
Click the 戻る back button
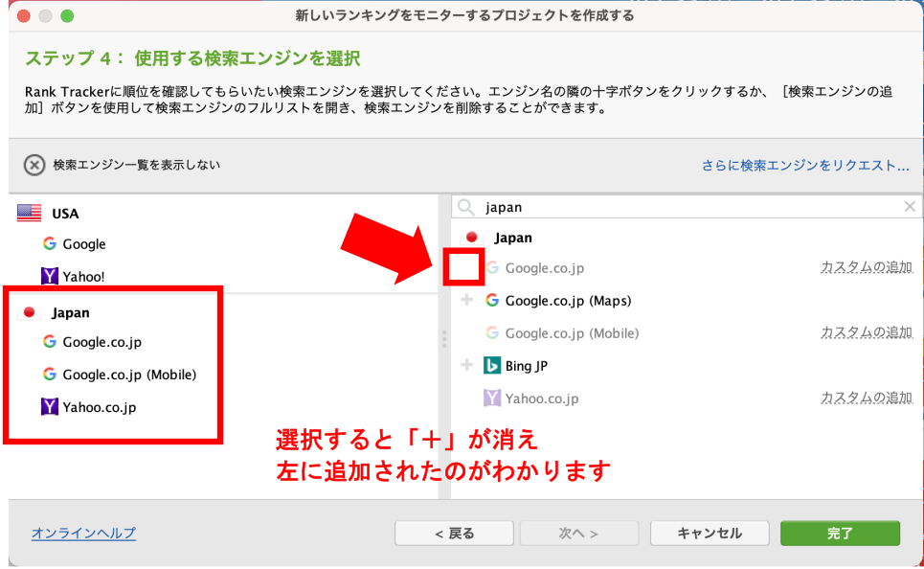(x=454, y=533)
